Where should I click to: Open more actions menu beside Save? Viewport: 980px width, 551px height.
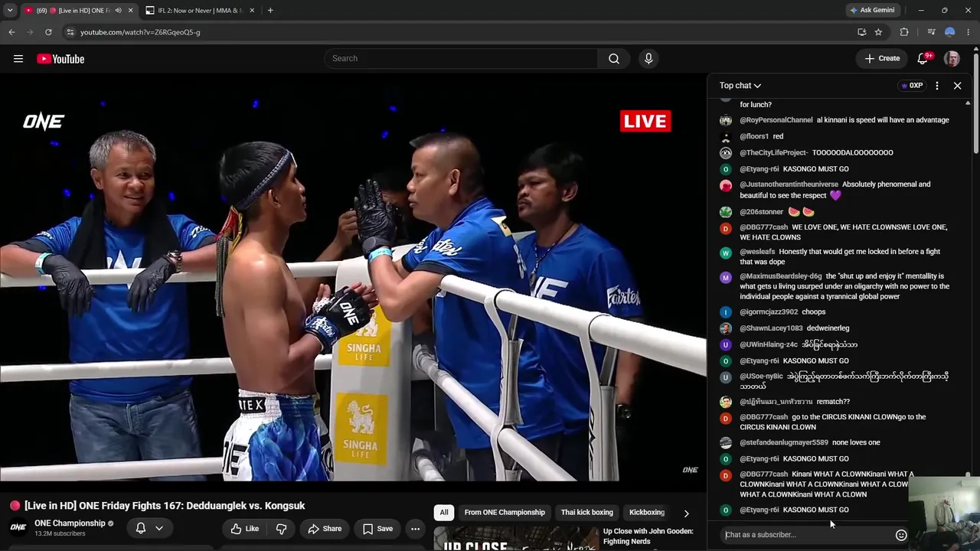point(415,529)
